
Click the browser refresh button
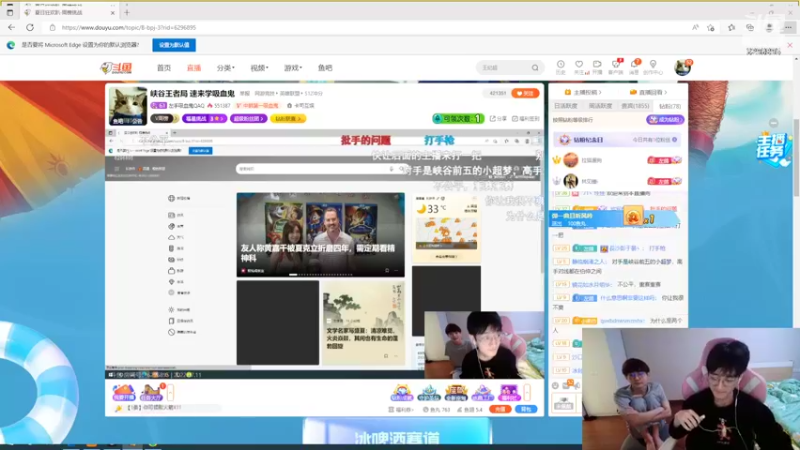pyautogui.click(x=30, y=28)
